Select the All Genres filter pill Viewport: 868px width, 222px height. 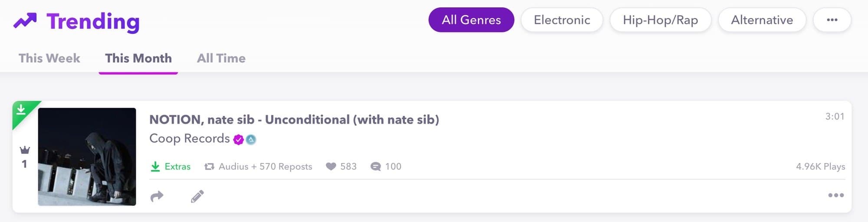pos(471,20)
